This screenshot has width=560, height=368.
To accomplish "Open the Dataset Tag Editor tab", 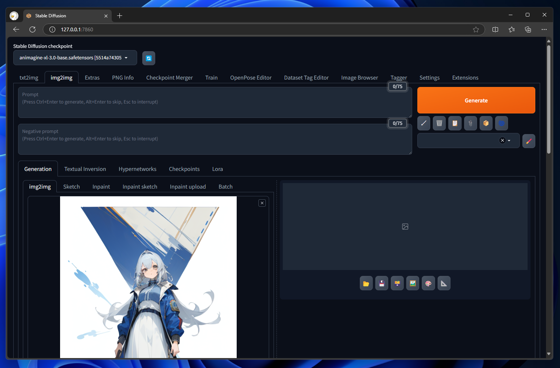I will [x=306, y=78].
